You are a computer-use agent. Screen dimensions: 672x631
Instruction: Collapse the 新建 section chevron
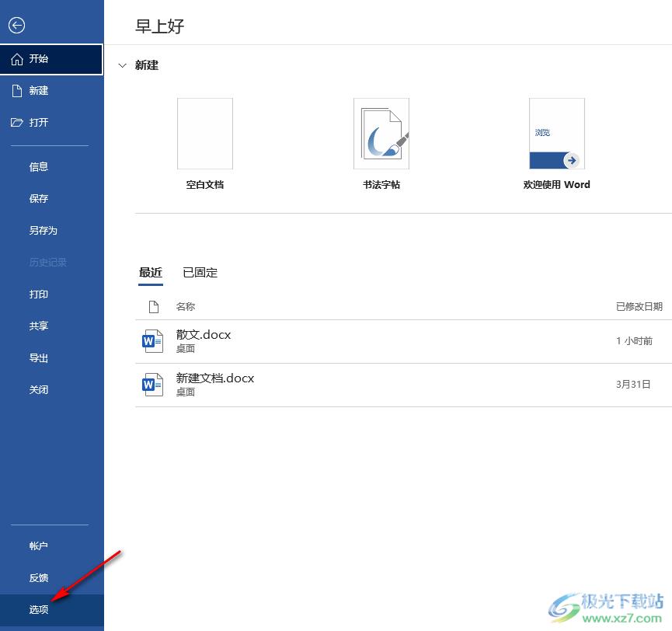coord(123,65)
